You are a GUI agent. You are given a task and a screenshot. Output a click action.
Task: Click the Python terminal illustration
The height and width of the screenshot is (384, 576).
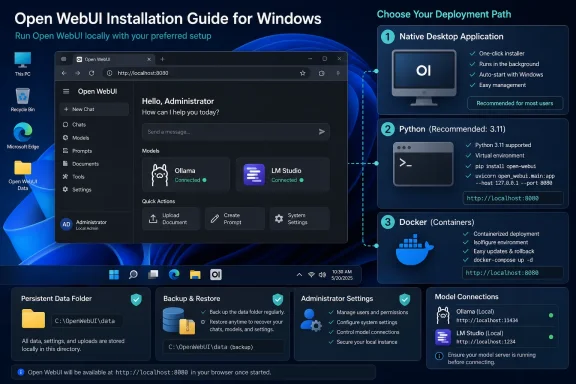point(423,164)
